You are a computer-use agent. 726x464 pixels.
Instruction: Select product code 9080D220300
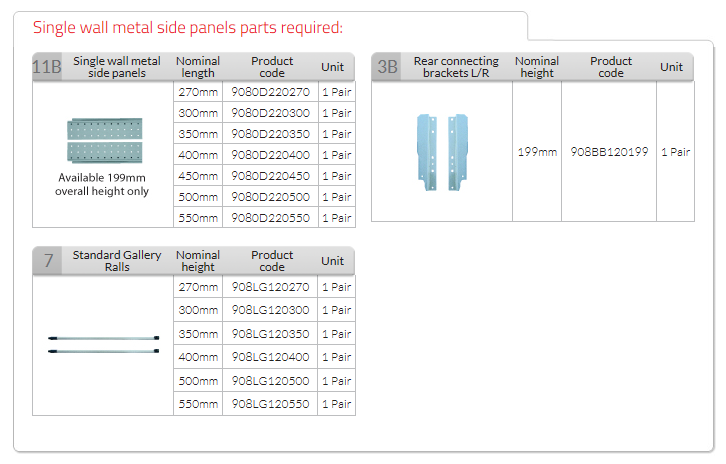(271, 113)
